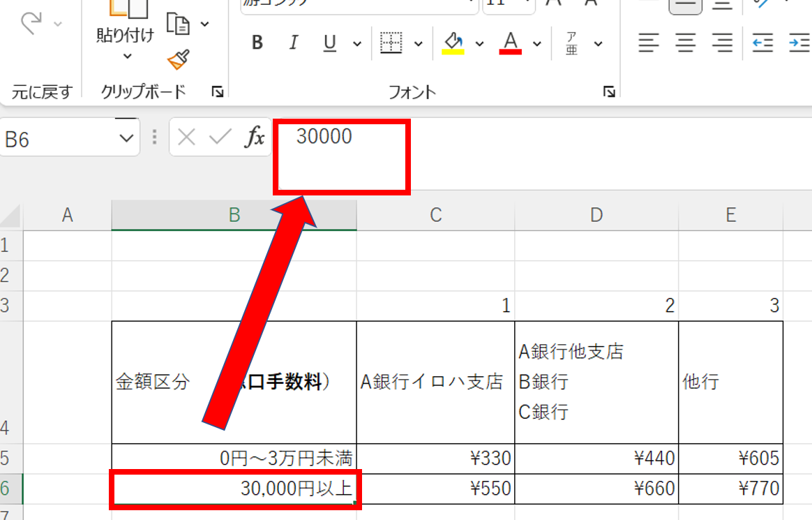Open the フォント dialog launcher
This screenshot has width=812, height=520.
(x=609, y=91)
